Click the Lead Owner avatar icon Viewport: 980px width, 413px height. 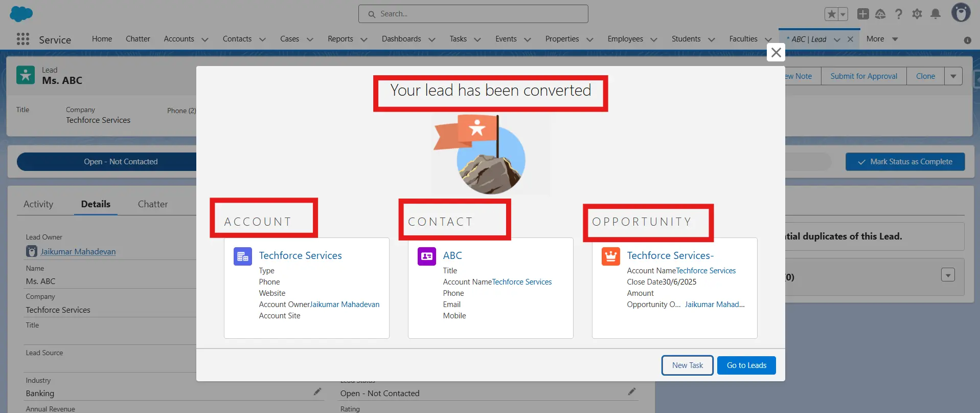(32, 251)
